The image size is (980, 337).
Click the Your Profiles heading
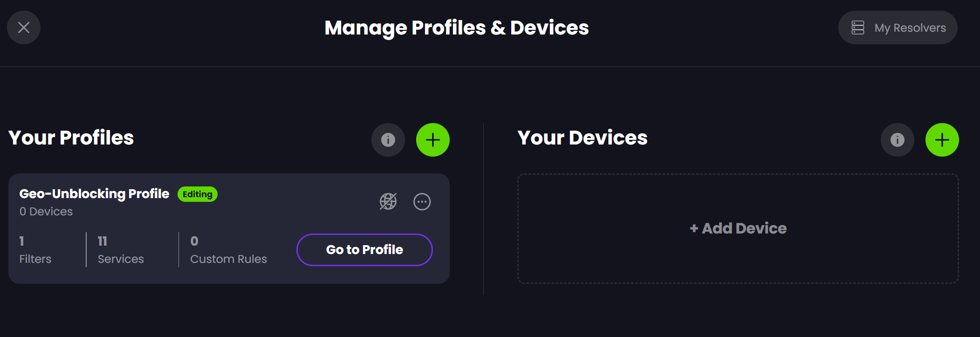[x=71, y=138]
